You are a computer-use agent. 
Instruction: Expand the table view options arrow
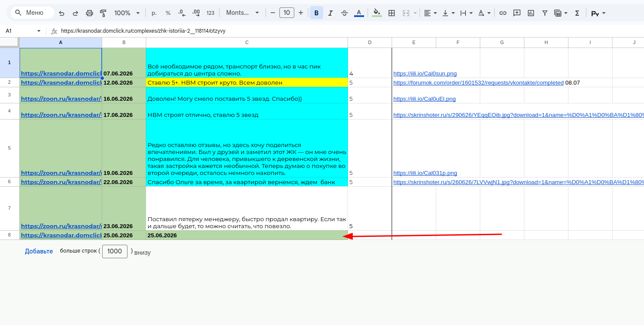(566, 13)
